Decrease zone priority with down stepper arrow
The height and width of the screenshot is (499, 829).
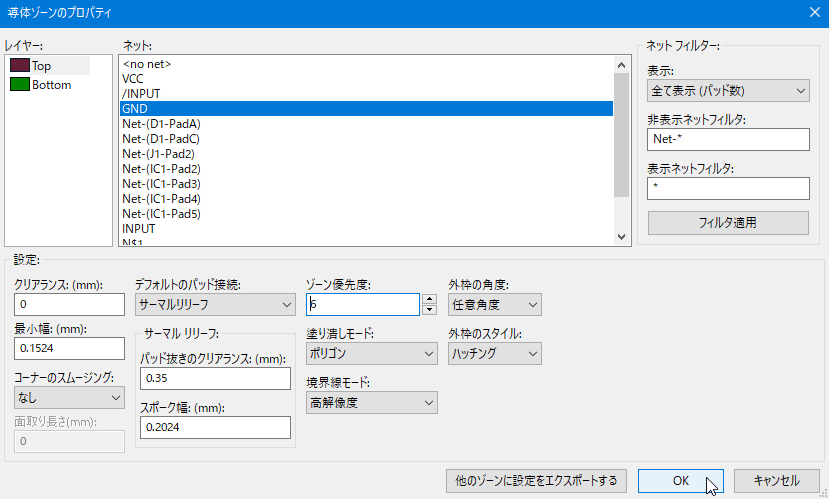pos(429,310)
